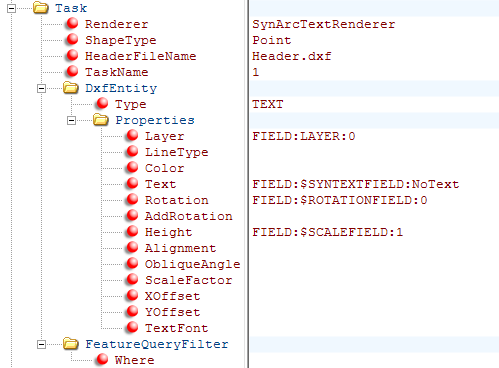The width and height of the screenshot is (499, 368).
Task: Click the red ball beside Where
Action: tap(102, 360)
